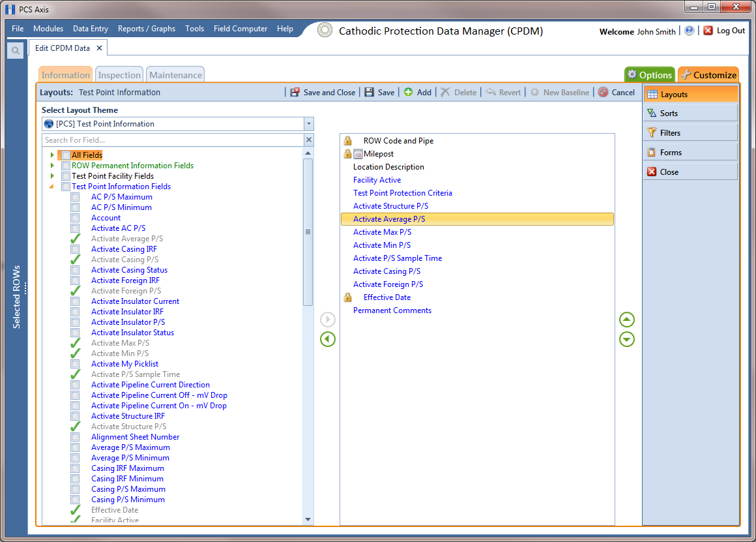
Task: Click in the Search For Field box
Action: coord(173,140)
